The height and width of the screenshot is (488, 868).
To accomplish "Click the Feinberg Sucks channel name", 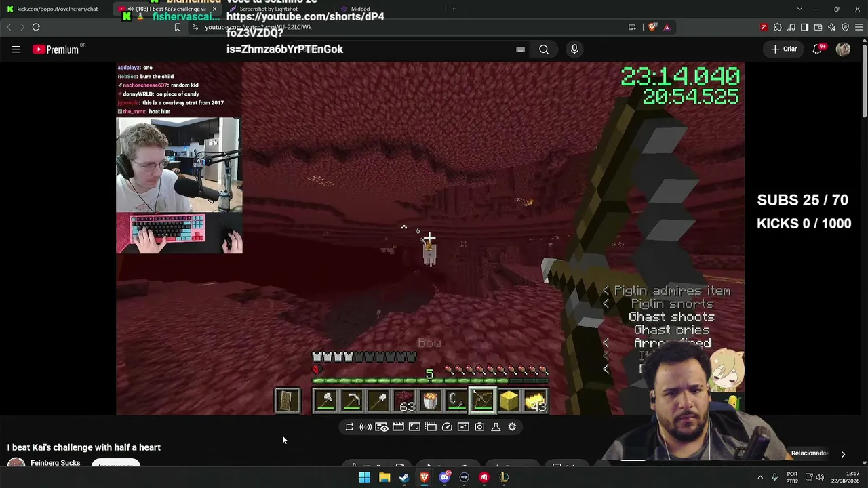I will 56,463.
